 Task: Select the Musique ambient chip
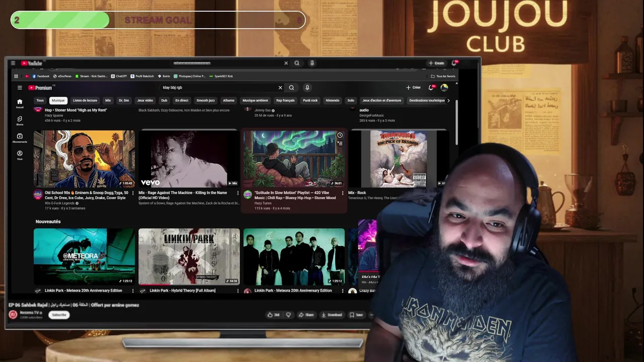255,101
